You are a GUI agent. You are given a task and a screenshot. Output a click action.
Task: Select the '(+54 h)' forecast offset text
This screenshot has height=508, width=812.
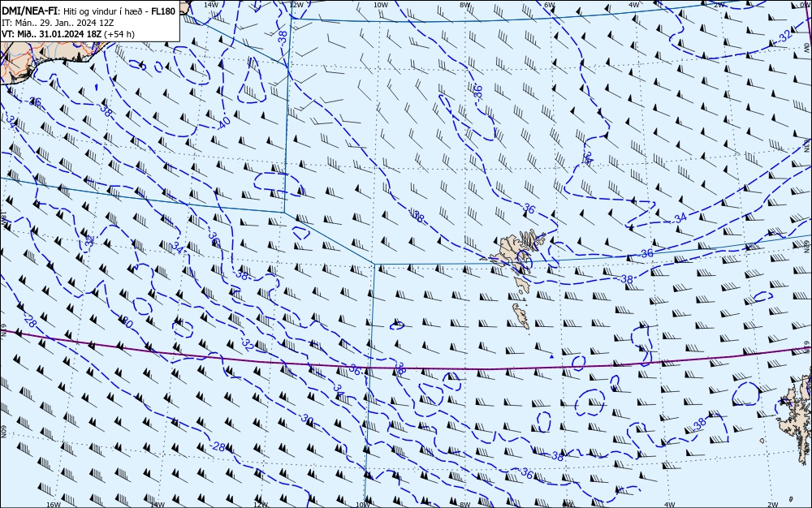[119, 34]
